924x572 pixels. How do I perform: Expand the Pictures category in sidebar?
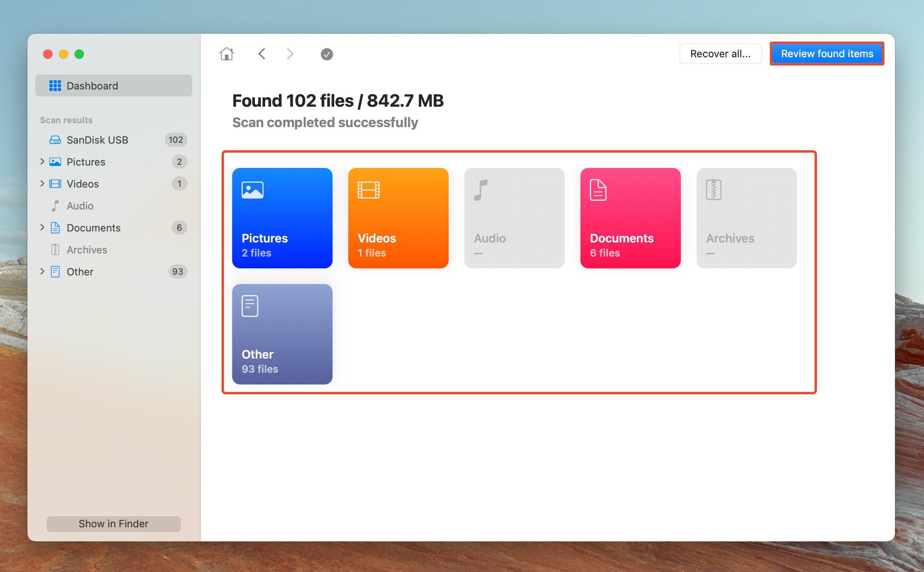42,162
